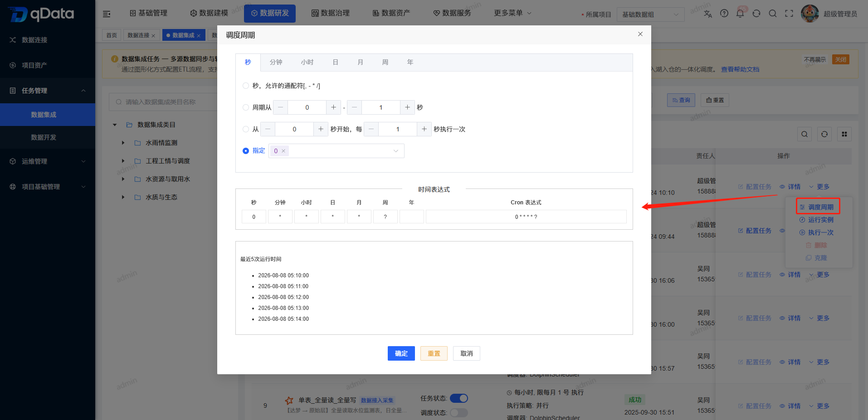Click the qData logo
868x420 pixels.
(x=41, y=14)
